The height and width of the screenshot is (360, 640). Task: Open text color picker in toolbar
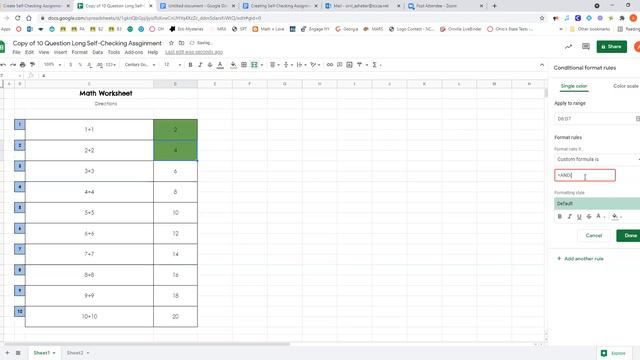[220, 65]
